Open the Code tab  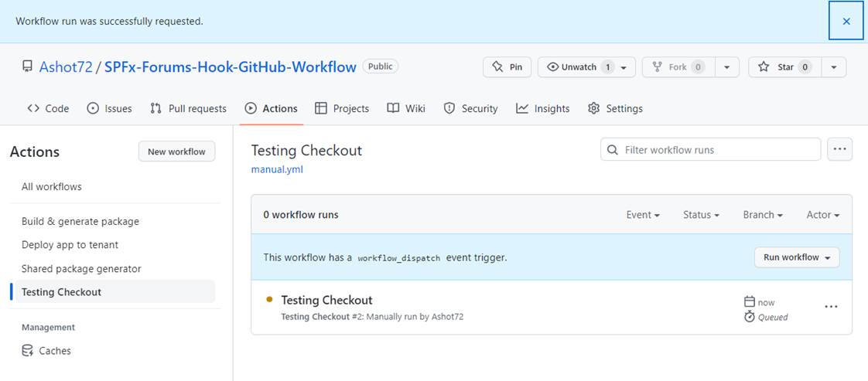(x=48, y=109)
